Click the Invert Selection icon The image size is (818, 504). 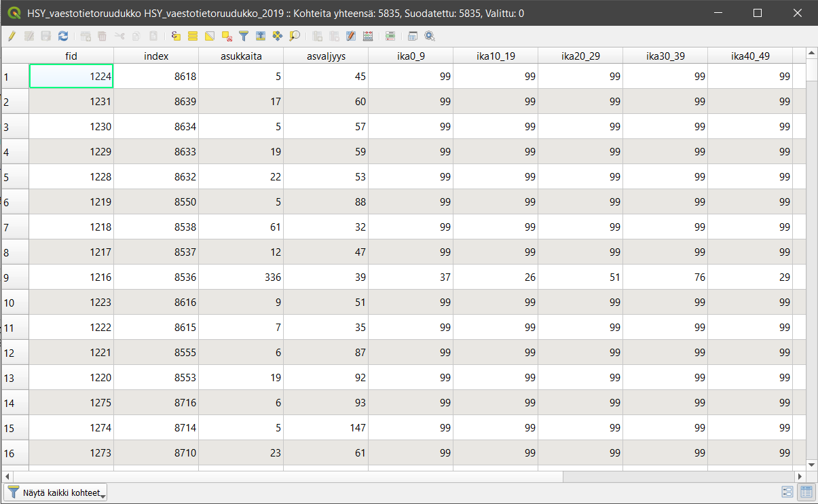pos(210,36)
